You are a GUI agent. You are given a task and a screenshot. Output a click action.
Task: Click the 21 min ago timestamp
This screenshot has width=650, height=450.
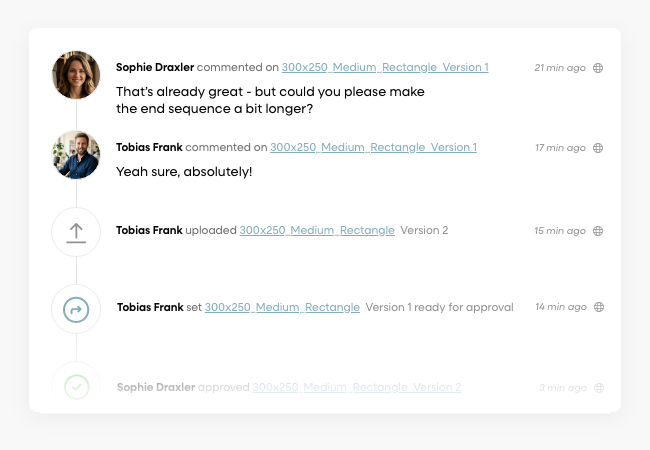coord(560,68)
